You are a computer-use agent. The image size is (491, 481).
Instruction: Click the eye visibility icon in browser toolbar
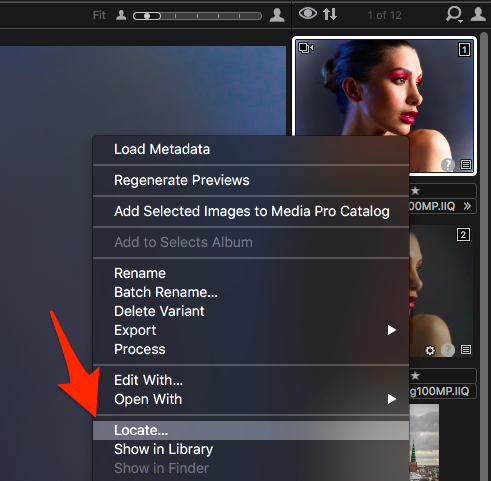pos(308,14)
